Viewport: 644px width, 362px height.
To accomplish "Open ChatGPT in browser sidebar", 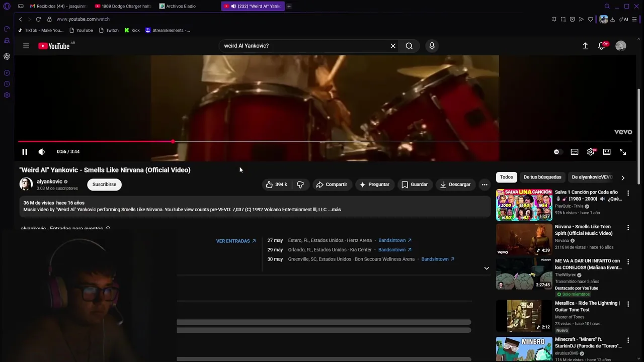I will click(x=7, y=56).
